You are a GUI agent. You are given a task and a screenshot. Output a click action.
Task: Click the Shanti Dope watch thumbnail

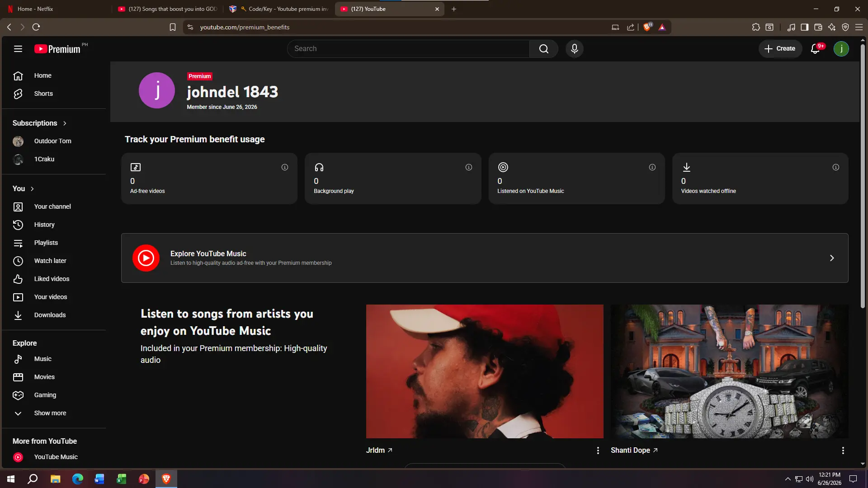[729, 371]
